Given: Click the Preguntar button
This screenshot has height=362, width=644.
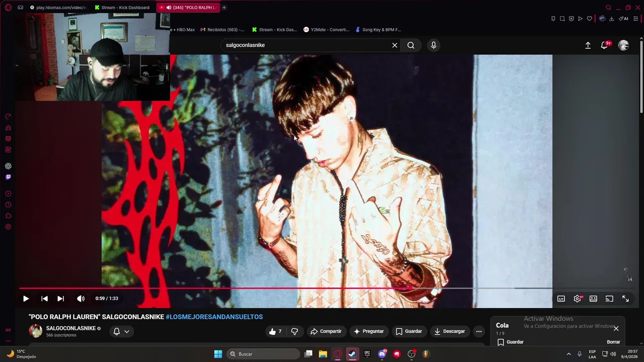Looking at the screenshot, I should pyautogui.click(x=368, y=331).
